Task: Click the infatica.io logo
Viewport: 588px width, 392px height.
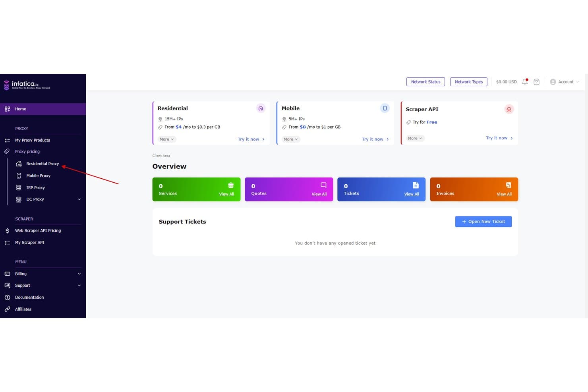Action: 27,85
